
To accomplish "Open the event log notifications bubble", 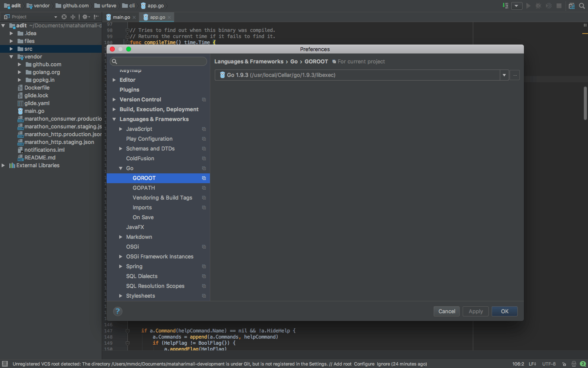I will pyautogui.click(x=583, y=364).
